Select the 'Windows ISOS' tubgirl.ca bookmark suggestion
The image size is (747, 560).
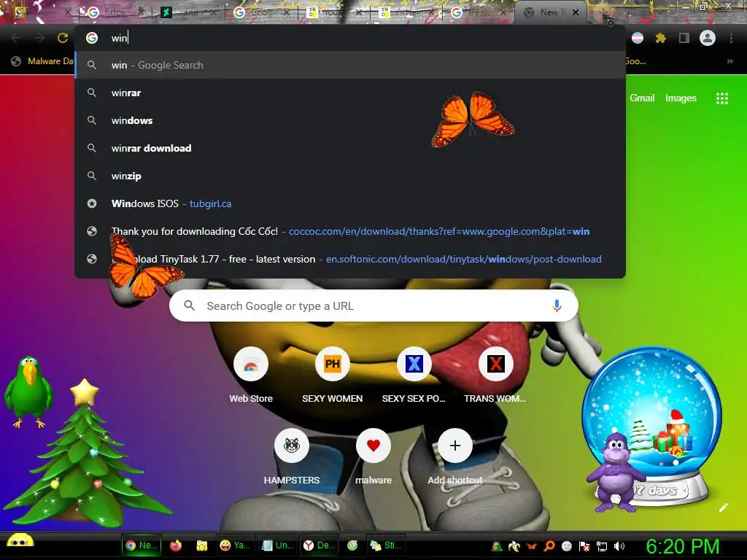tap(350, 203)
